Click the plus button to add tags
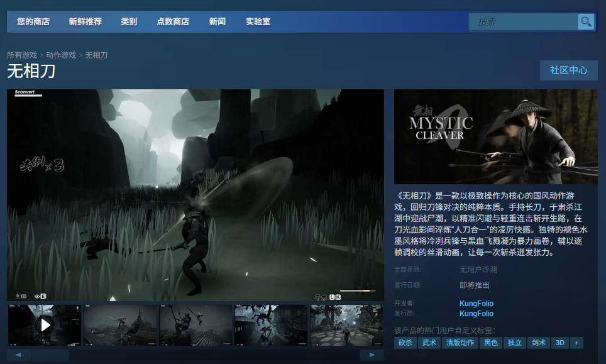Viewport: 606px width, 364px height. click(576, 343)
